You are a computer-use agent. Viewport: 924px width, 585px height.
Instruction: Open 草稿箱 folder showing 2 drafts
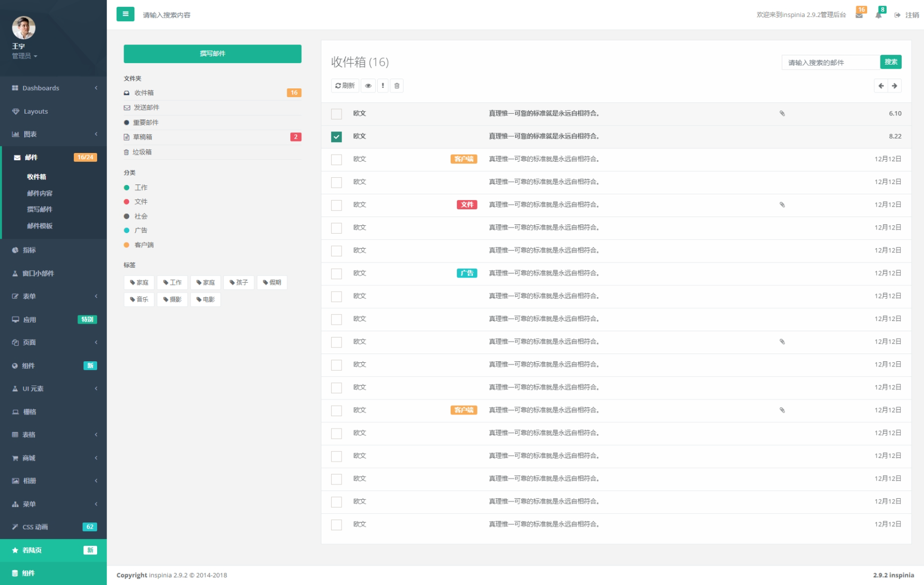tap(142, 137)
